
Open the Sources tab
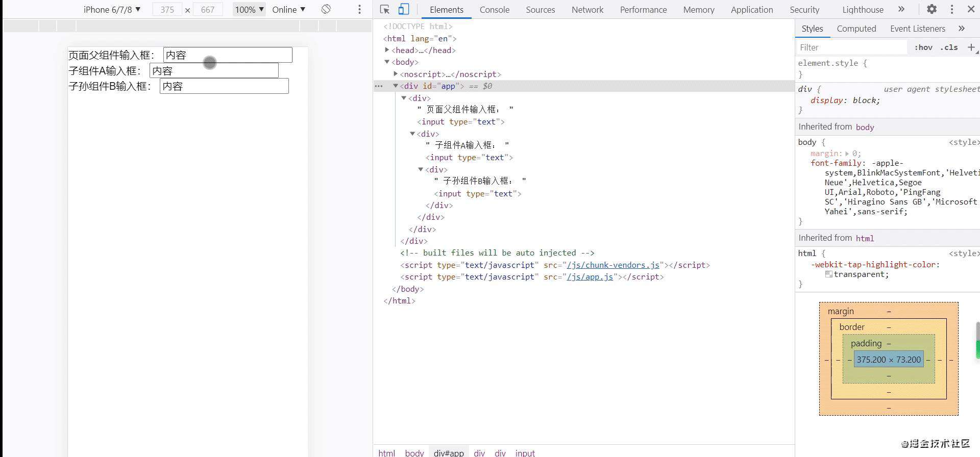click(x=540, y=9)
